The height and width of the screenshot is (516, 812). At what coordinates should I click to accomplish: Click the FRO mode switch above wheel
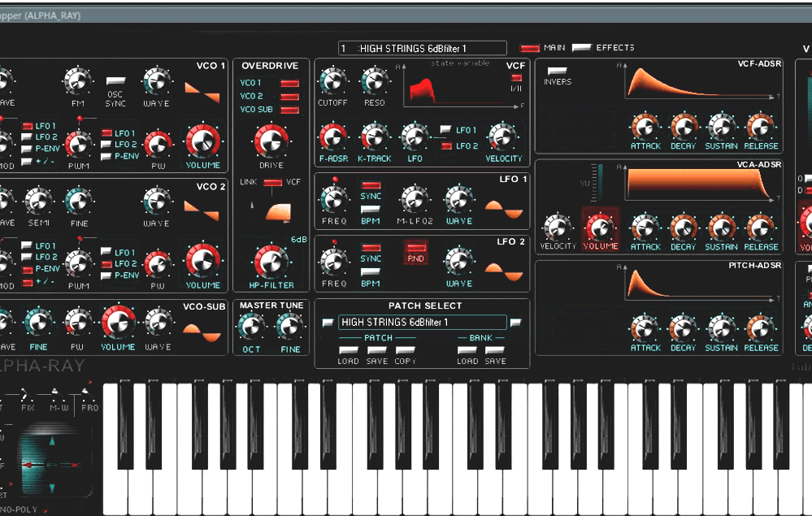point(89,394)
